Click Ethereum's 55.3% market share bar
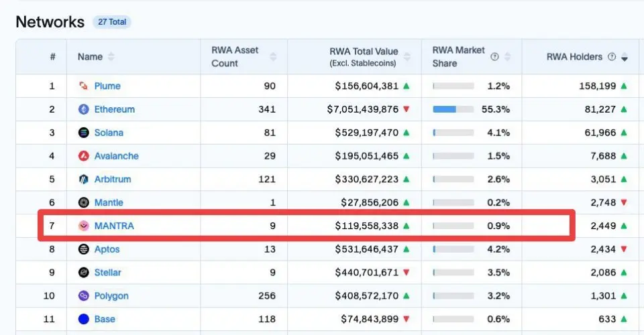 coord(453,109)
